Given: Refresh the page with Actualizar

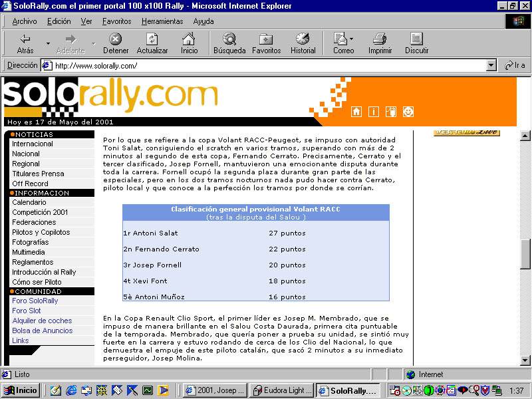Looking at the screenshot, I should [x=152, y=43].
